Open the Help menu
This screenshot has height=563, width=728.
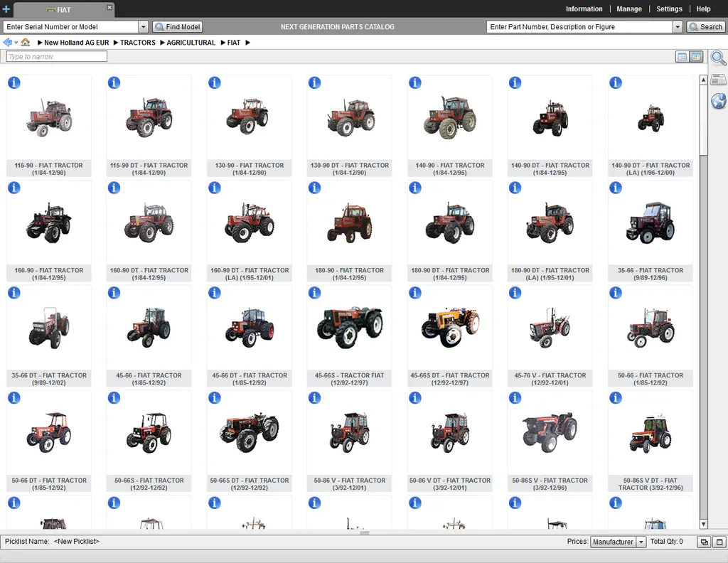pyautogui.click(x=703, y=9)
